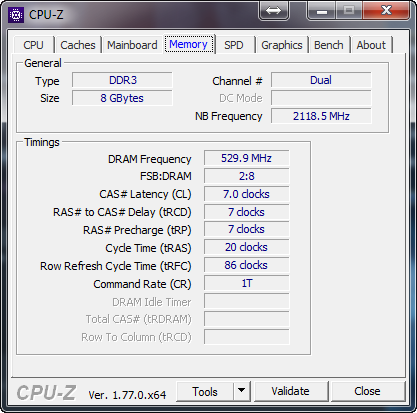Switch to the CPU tab
The image size is (417, 413).
pyautogui.click(x=33, y=45)
